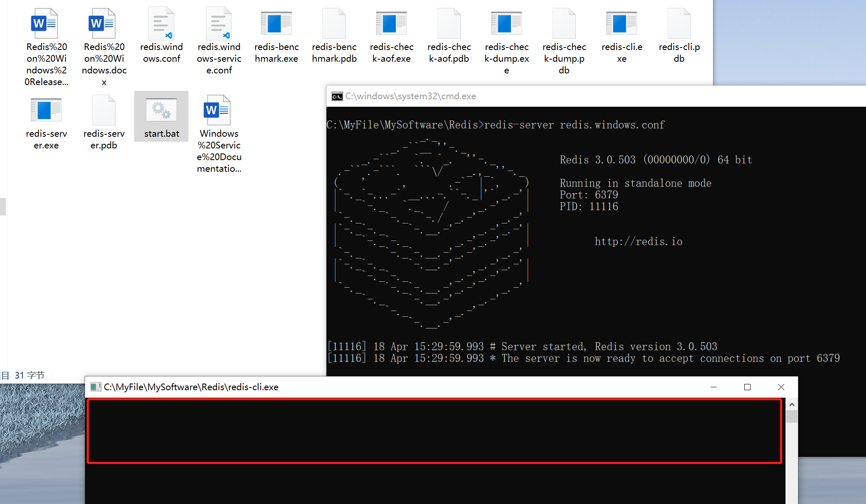Viewport: 866px width, 504px height.
Task: Select redis.windows-service.conf file icon
Action: click(219, 24)
